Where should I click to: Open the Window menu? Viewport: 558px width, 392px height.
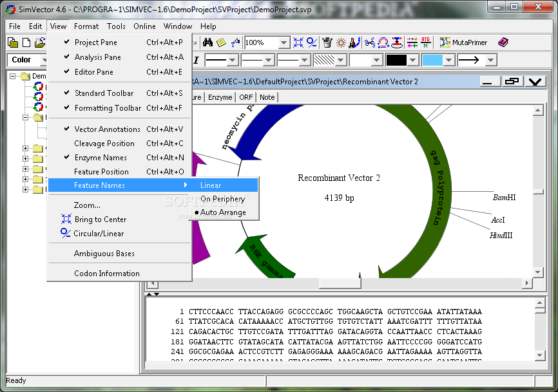pos(178,26)
